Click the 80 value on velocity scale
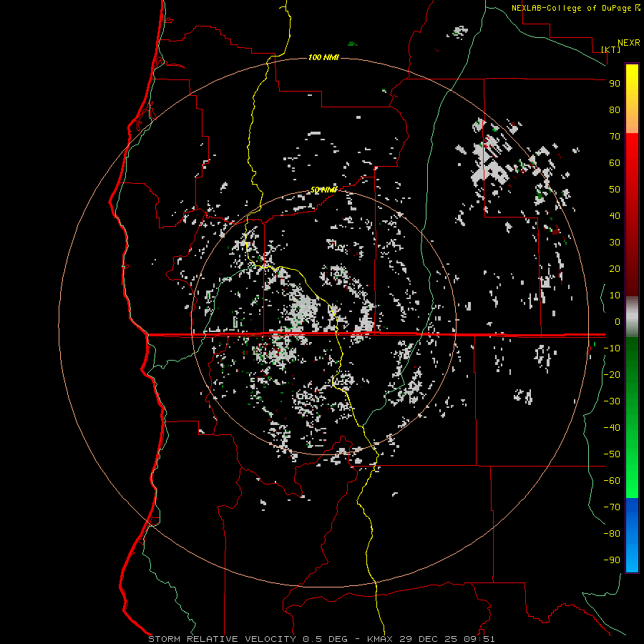 [615, 109]
